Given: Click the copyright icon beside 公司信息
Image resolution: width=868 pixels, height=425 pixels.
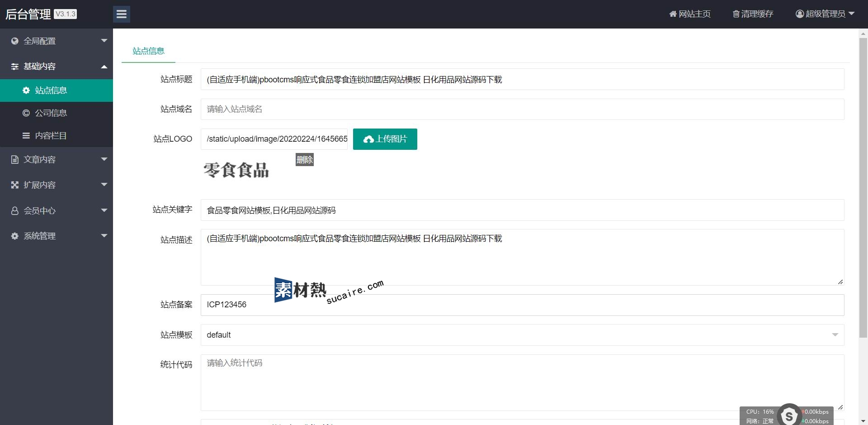Looking at the screenshot, I should 26,113.
